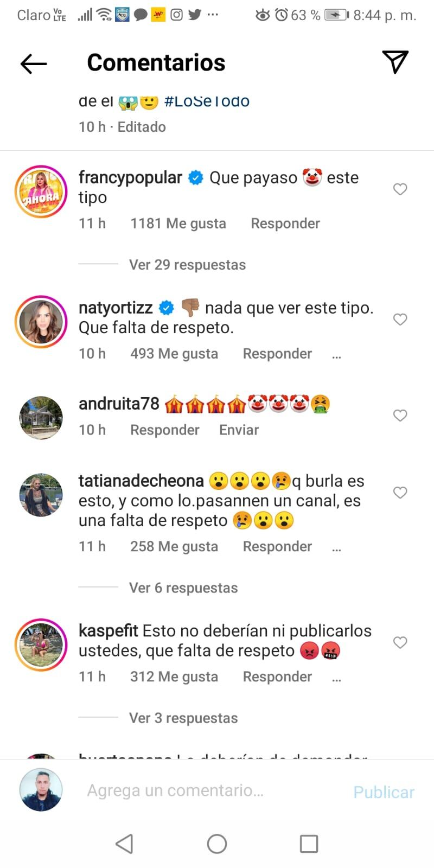The image size is (434, 868).
Task: Expand 'Ver 29 respuestas' under francypopular's comment
Action: coord(187,264)
